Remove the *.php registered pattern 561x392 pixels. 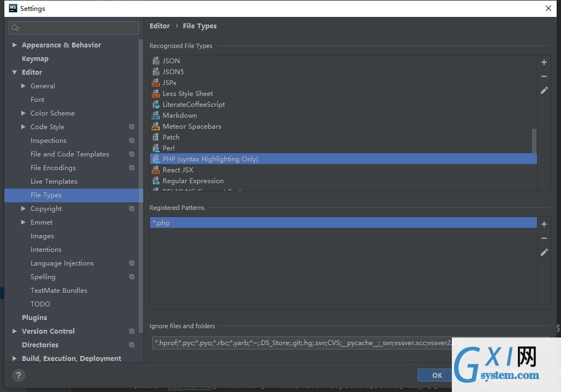pyautogui.click(x=544, y=238)
